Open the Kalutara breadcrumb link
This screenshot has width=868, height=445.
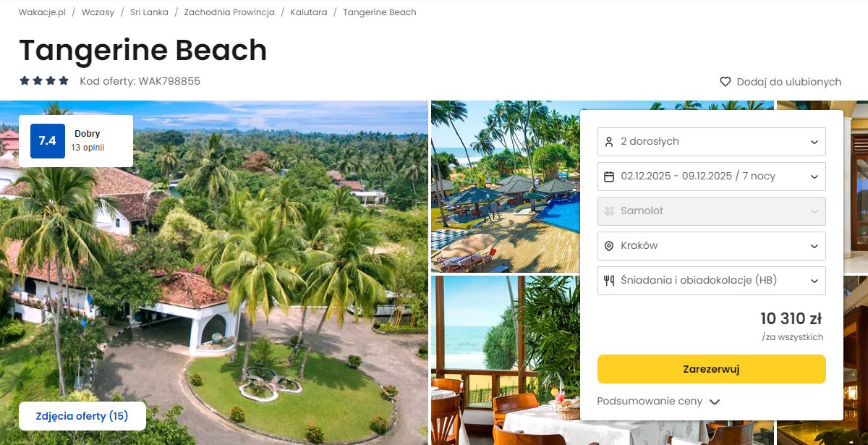click(309, 12)
